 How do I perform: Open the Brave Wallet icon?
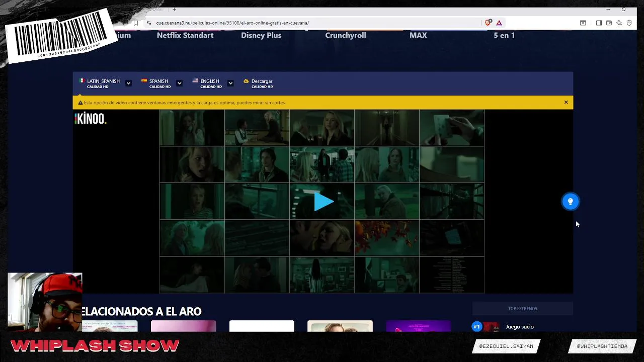[x=609, y=23]
